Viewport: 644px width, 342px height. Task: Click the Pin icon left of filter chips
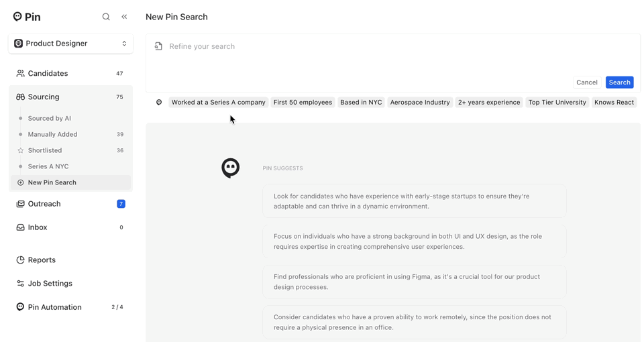(159, 103)
